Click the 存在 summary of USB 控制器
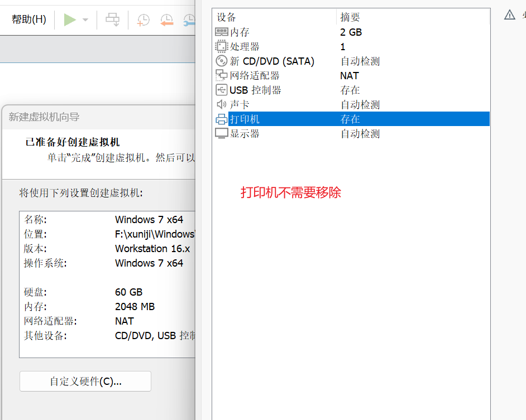The width and height of the screenshot is (526, 420). [350, 90]
